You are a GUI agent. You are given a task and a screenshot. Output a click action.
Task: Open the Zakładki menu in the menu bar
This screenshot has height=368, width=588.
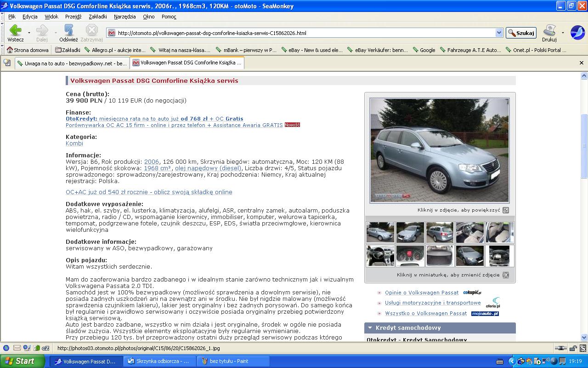98,17
